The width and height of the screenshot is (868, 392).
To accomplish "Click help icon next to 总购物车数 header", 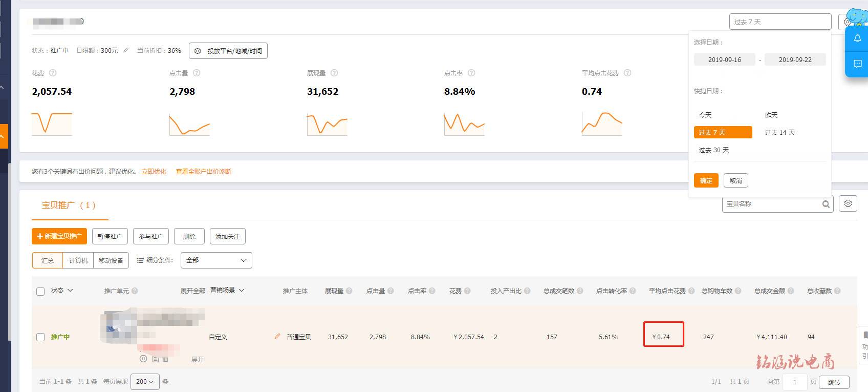I will coord(738,291).
